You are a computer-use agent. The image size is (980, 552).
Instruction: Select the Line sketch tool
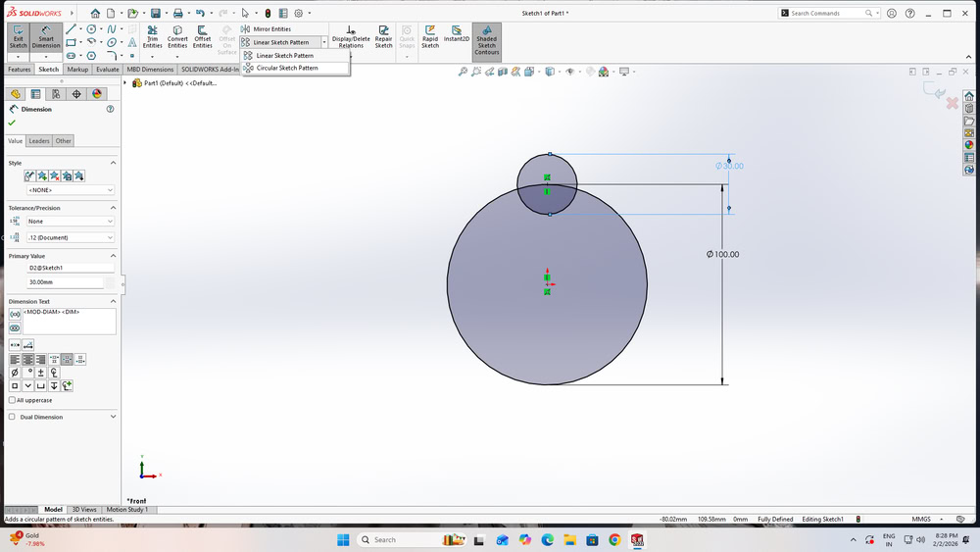coord(72,28)
